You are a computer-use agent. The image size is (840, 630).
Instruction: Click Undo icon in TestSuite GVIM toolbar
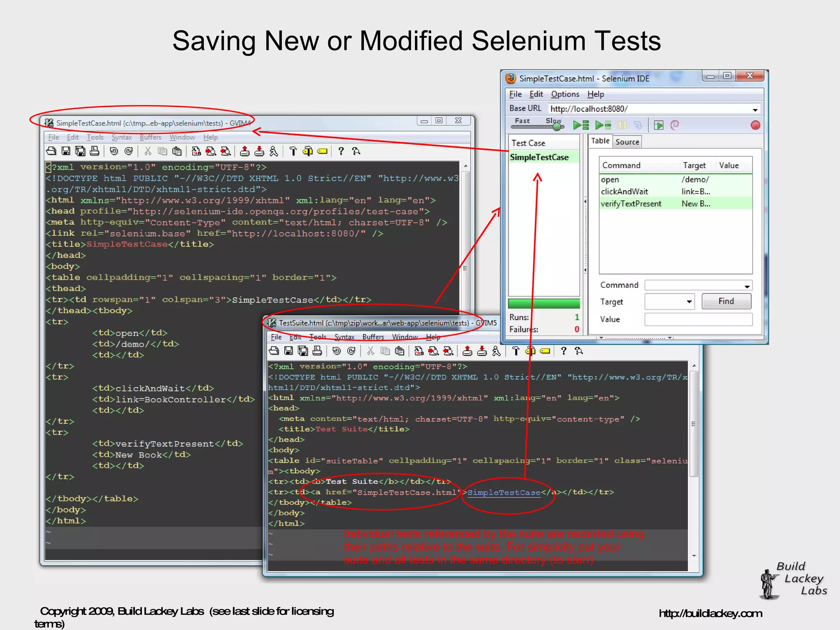[x=336, y=351]
